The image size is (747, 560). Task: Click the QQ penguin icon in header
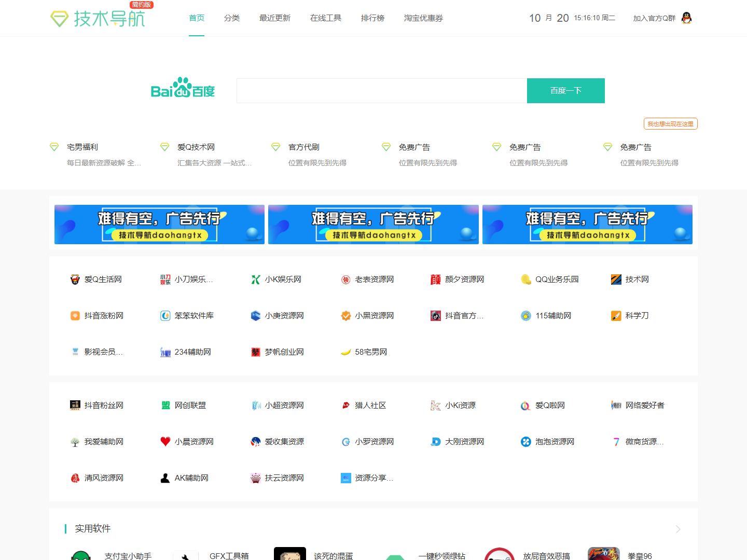(686, 18)
